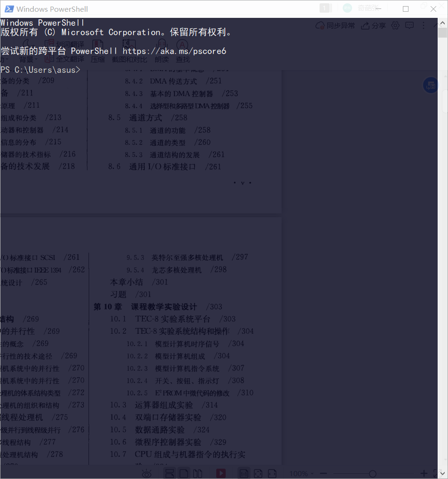The image size is (448, 479).
Task: Click 分享 share button in PDF reader
Action: tap(373, 26)
